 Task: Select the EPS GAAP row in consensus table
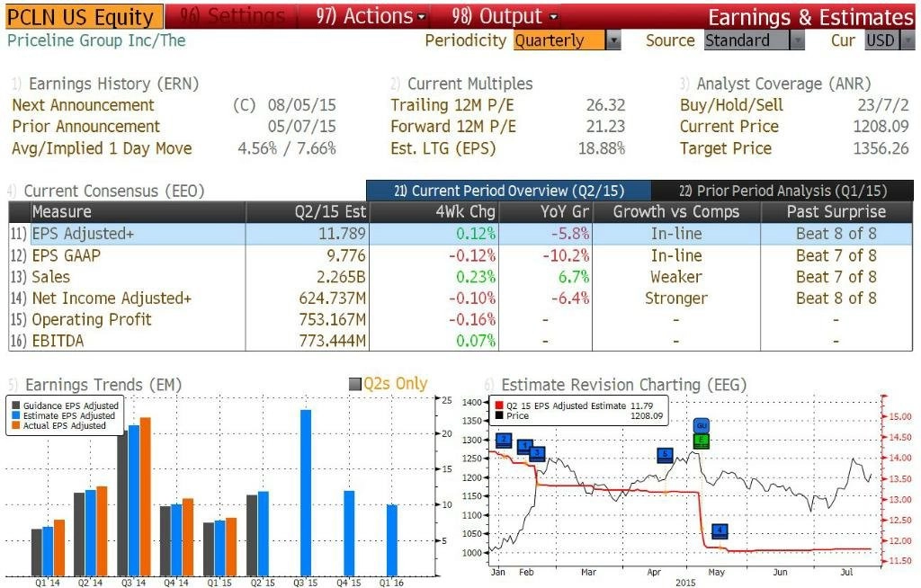[460, 255]
